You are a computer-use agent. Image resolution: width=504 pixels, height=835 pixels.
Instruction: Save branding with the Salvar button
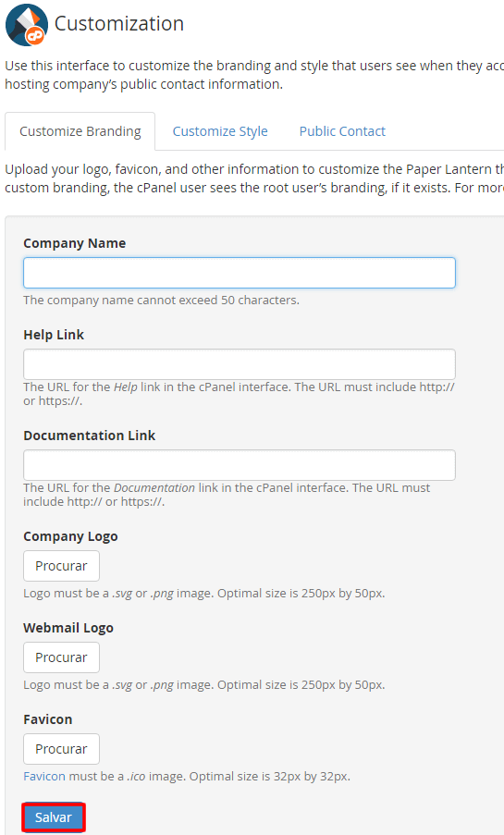(x=54, y=817)
